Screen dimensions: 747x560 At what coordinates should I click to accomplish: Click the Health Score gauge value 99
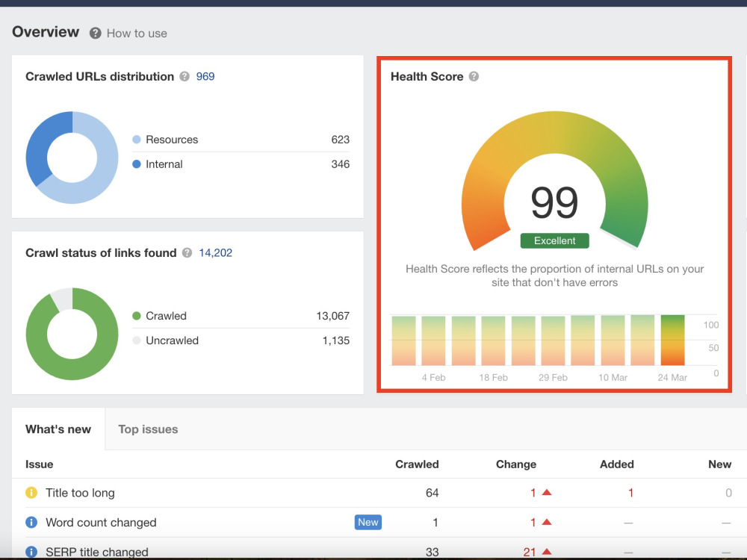(554, 203)
